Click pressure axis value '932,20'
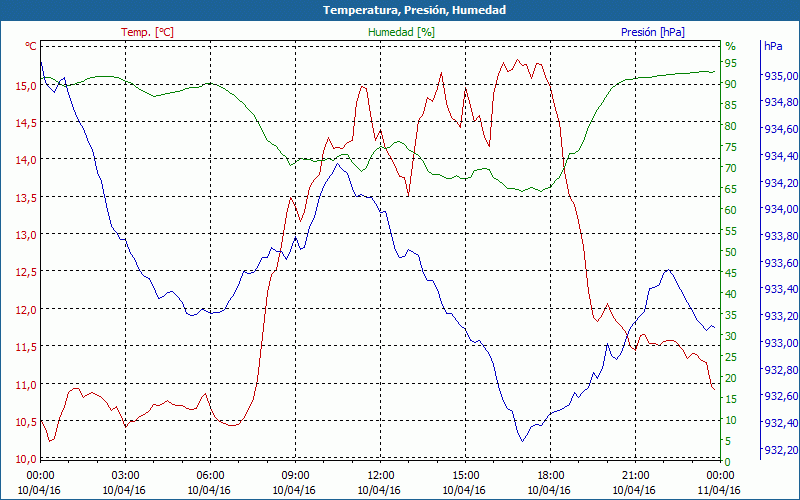 (781, 449)
